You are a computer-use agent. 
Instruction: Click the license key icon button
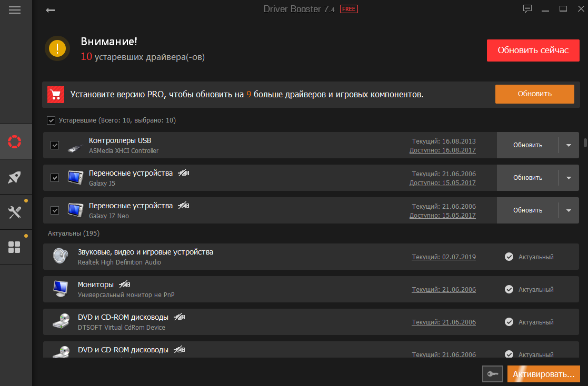(x=492, y=374)
